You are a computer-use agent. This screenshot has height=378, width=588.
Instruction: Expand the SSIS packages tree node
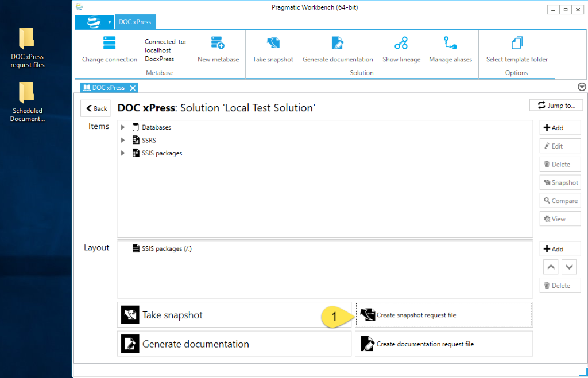(122, 153)
